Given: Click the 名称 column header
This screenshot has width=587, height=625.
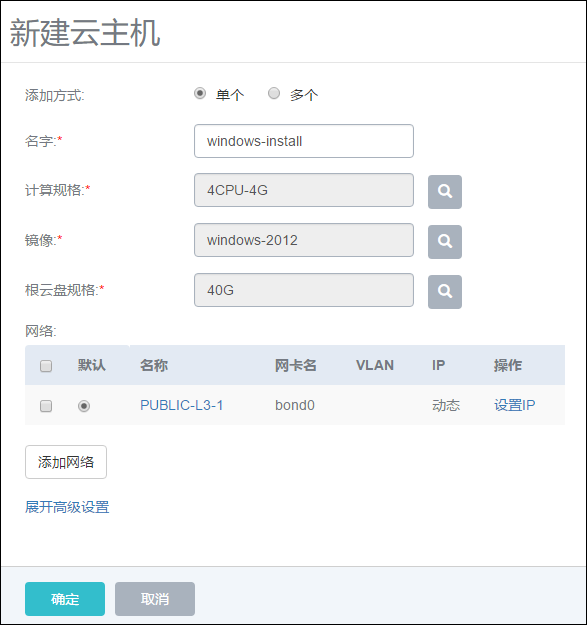Looking at the screenshot, I should click(x=154, y=365).
